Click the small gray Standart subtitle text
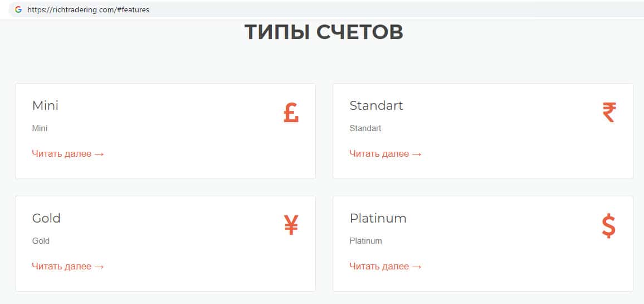The image size is (644, 304). pos(365,128)
